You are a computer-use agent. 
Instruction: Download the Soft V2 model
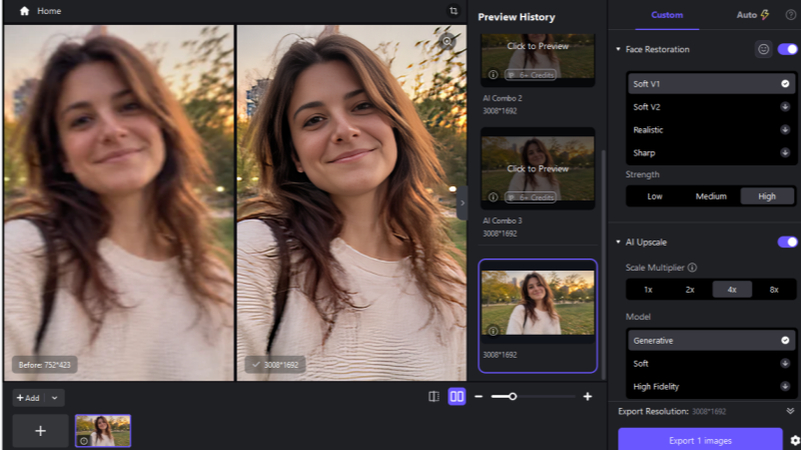coord(785,107)
